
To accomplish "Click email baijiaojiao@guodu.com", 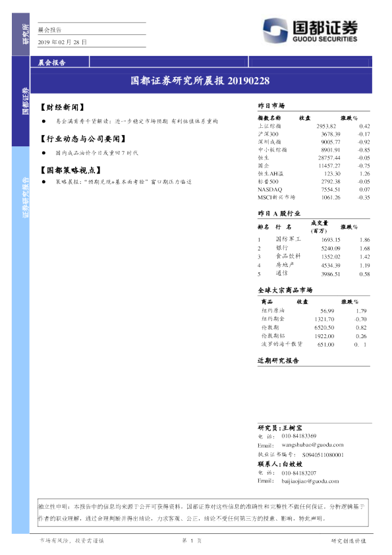I will (310, 481).
